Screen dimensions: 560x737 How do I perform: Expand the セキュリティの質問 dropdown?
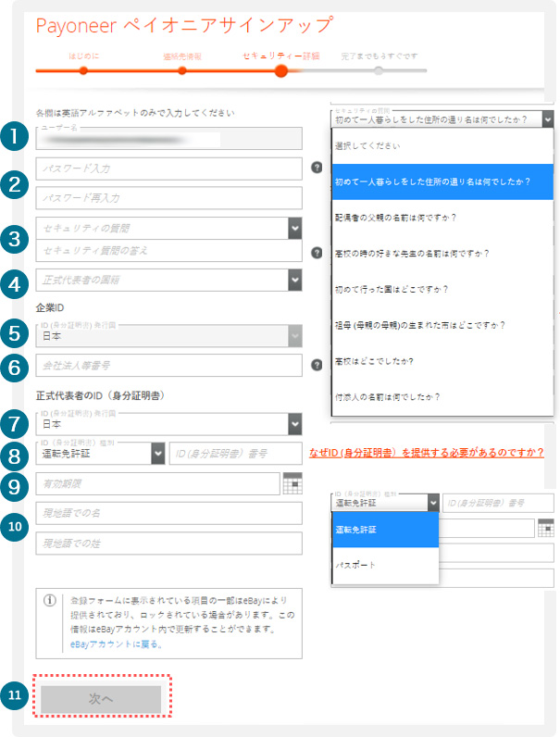click(x=294, y=227)
